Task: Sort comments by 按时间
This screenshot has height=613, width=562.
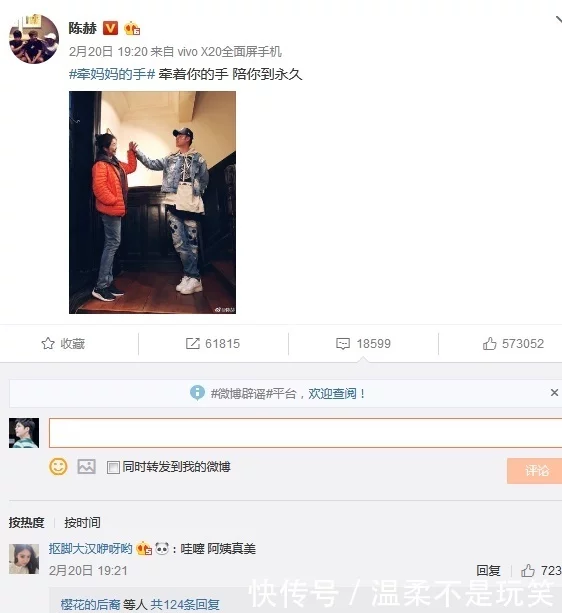Action: click(x=82, y=522)
